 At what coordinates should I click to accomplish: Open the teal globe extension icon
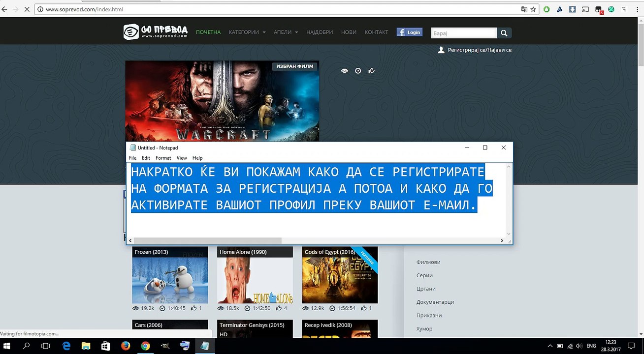[x=611, y=9]
